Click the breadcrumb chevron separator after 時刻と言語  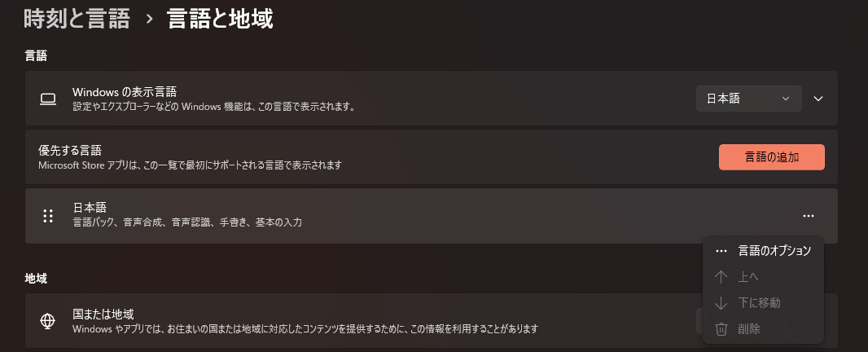click(x=149, y=20)
